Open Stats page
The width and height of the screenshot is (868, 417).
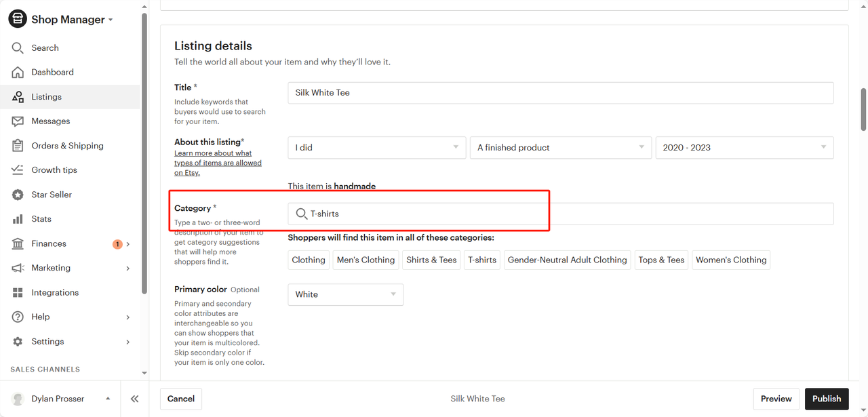[41, 219]
